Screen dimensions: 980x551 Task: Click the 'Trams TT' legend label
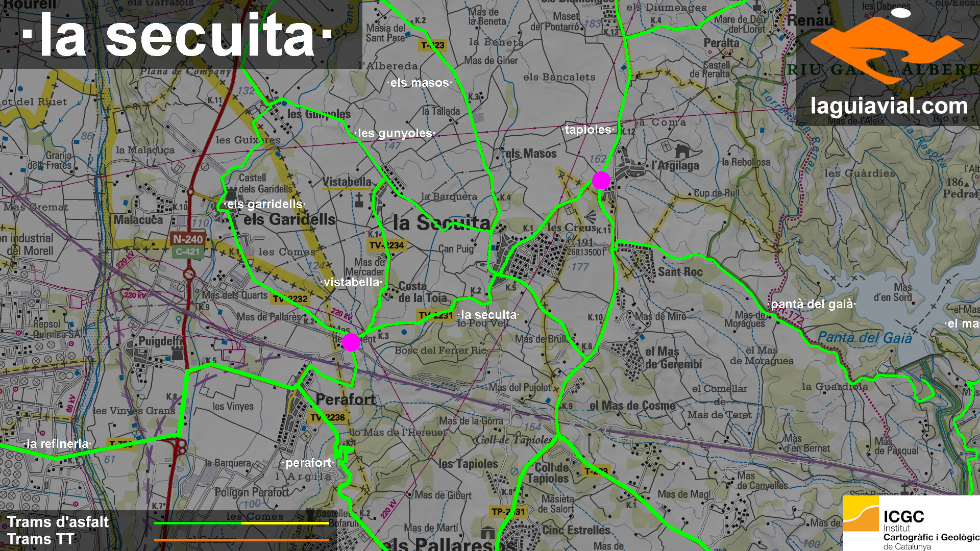(41, 539)
